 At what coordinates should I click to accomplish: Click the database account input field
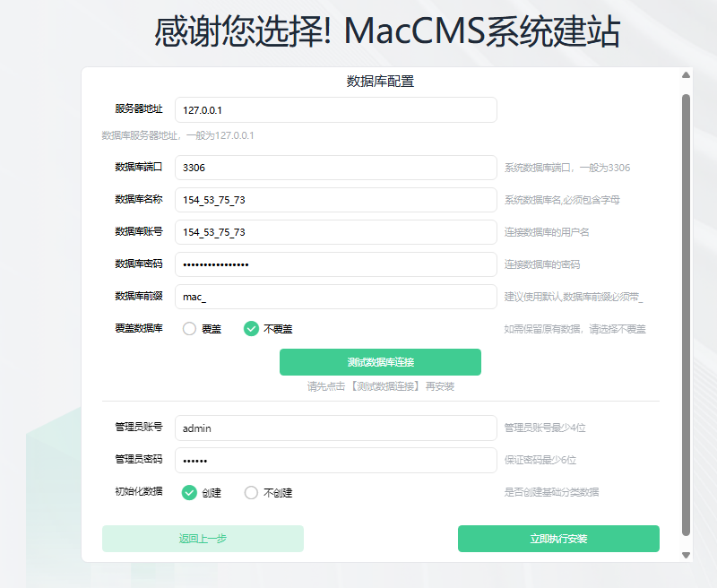pyautogui.click(x=335, y=232)
